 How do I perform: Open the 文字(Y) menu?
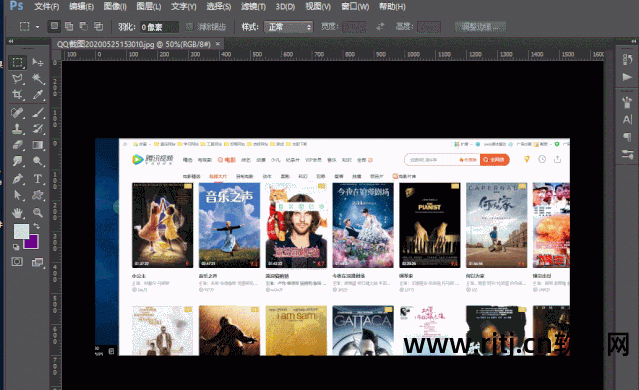click(183, 7)
